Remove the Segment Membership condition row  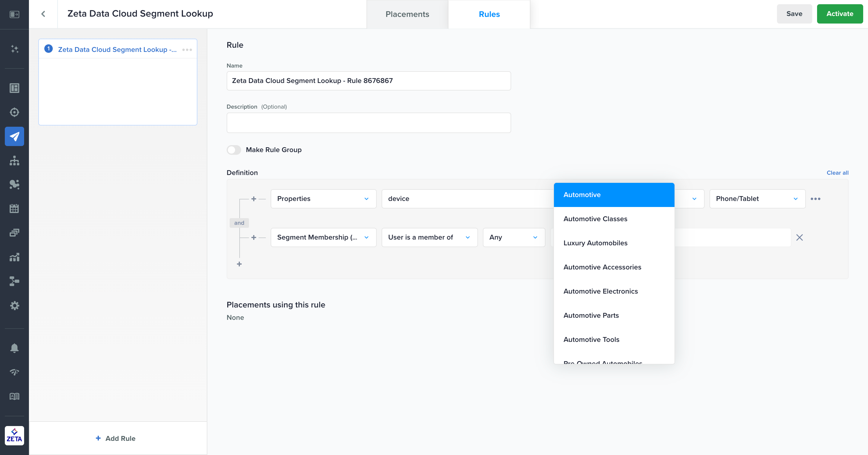(799, 237)
